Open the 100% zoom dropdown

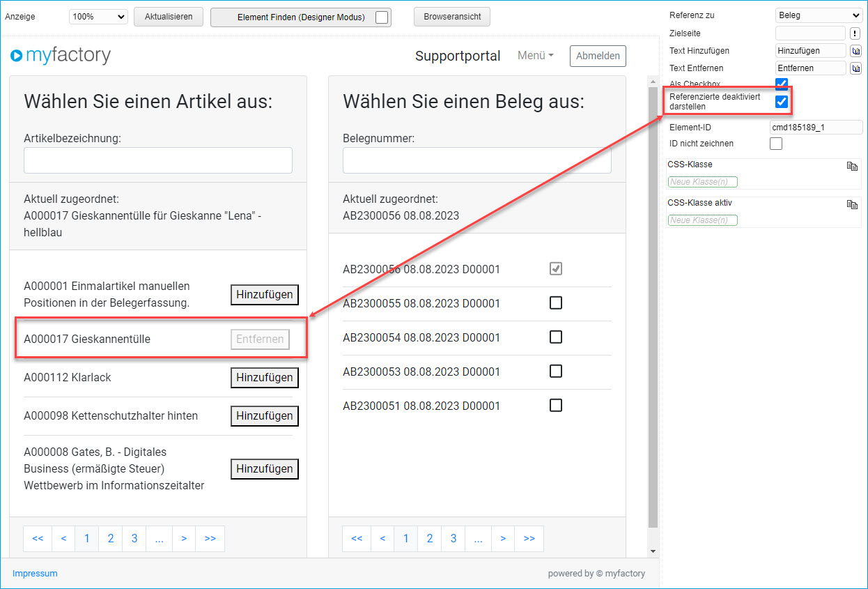point(98,17)
